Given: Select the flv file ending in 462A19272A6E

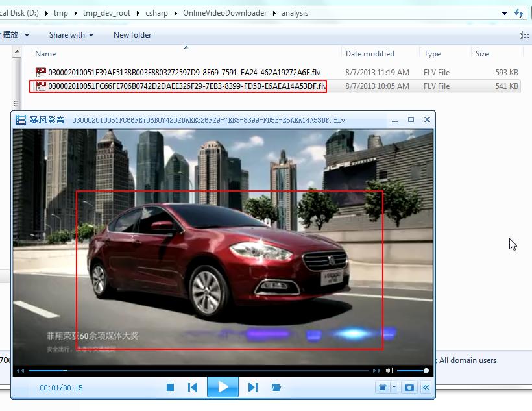Looking at the screenshot, I should [184, 72].
